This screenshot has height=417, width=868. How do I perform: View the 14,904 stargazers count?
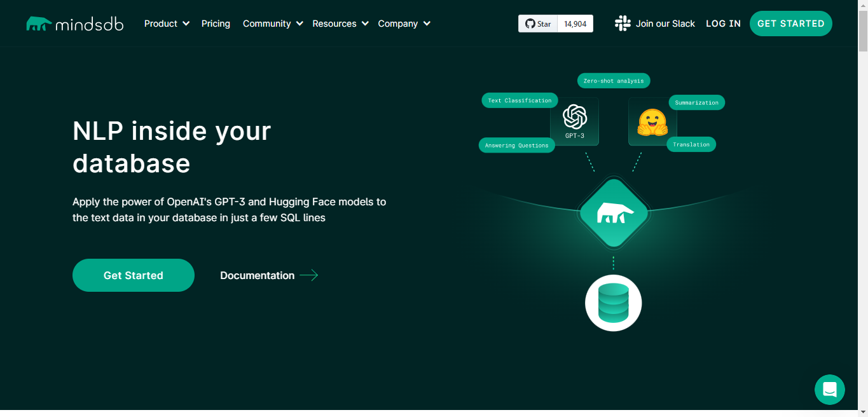click(x=575, y=24)
